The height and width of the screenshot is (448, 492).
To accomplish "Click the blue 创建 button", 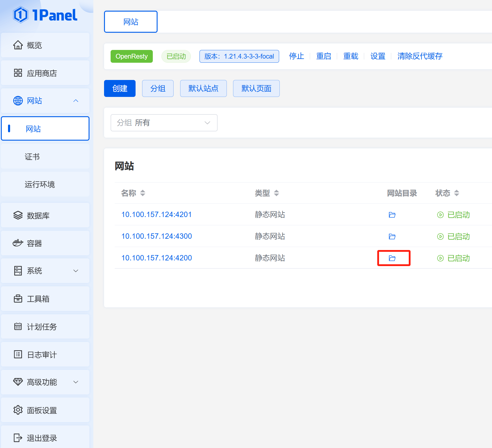I will pyautogui.click(x=120, y=88).
